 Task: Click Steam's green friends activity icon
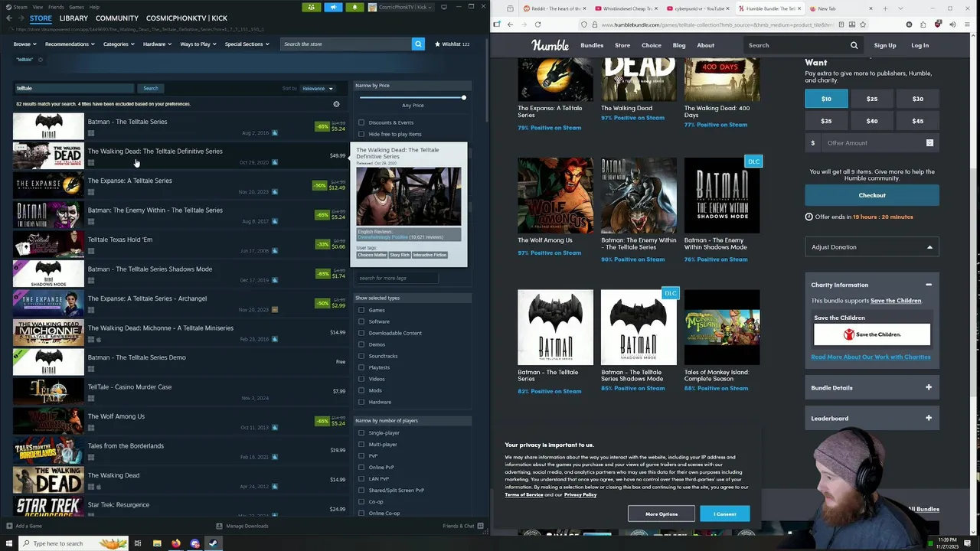coord(311,7)
